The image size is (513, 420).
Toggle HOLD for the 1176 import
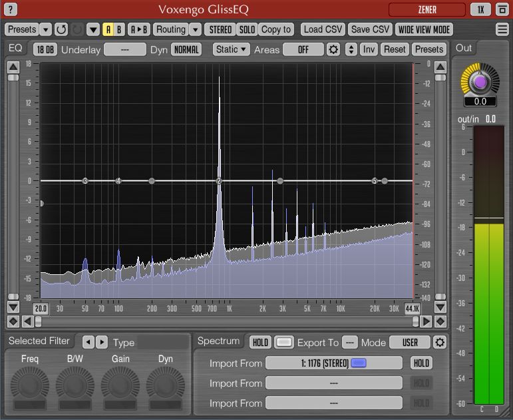pyautogui.click(x=421, y=363)
